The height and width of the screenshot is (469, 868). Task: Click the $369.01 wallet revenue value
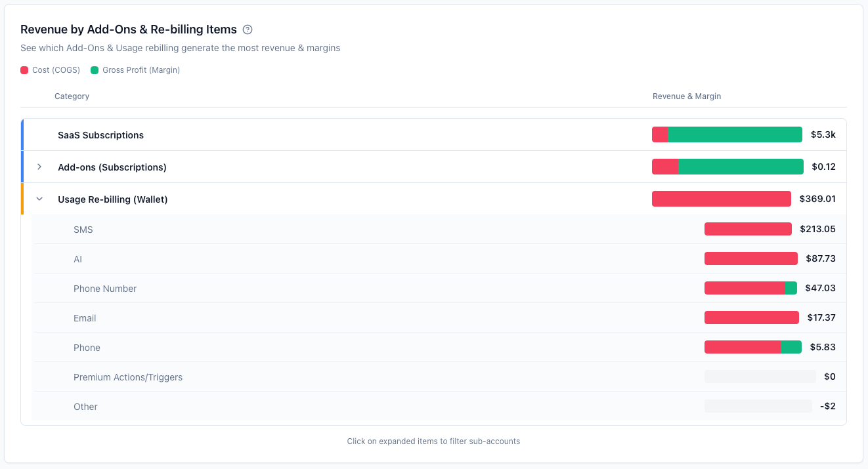coord(817,199)
